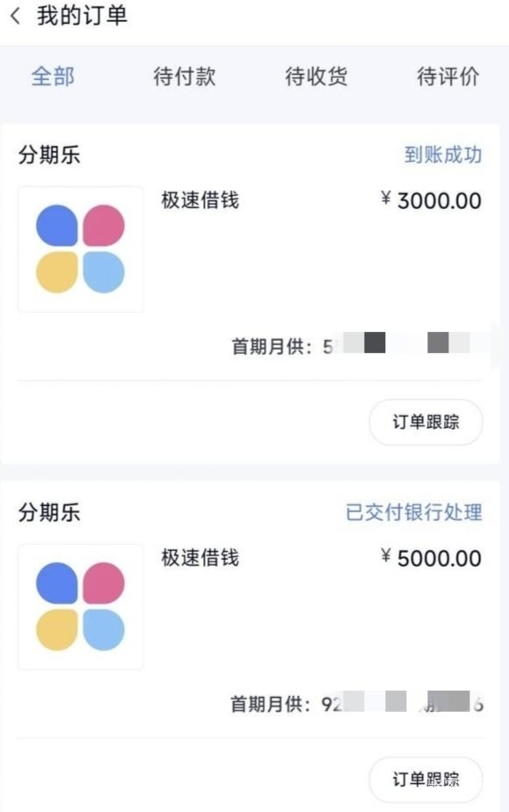Image resolution: width=509 pixels, height=812 pixels.
Task: Tap 首期月供 line in the second order
Action: click(357, 704)
